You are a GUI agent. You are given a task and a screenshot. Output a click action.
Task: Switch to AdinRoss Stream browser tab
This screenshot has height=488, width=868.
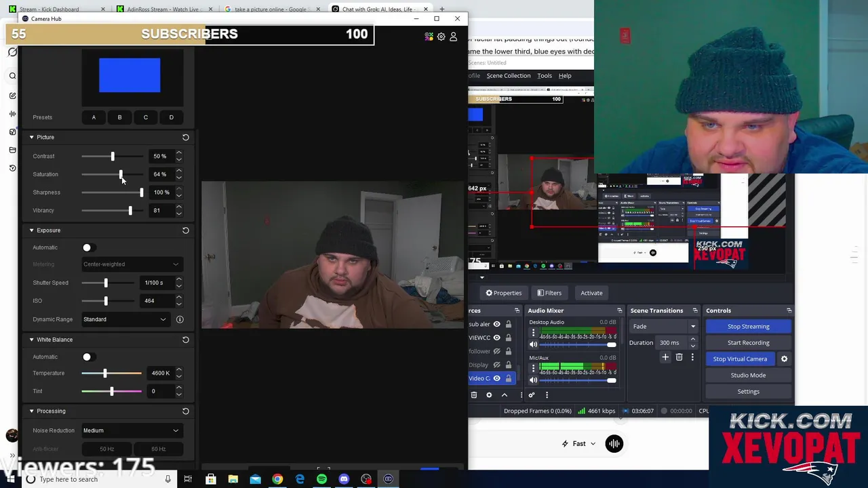pos(165,9)
